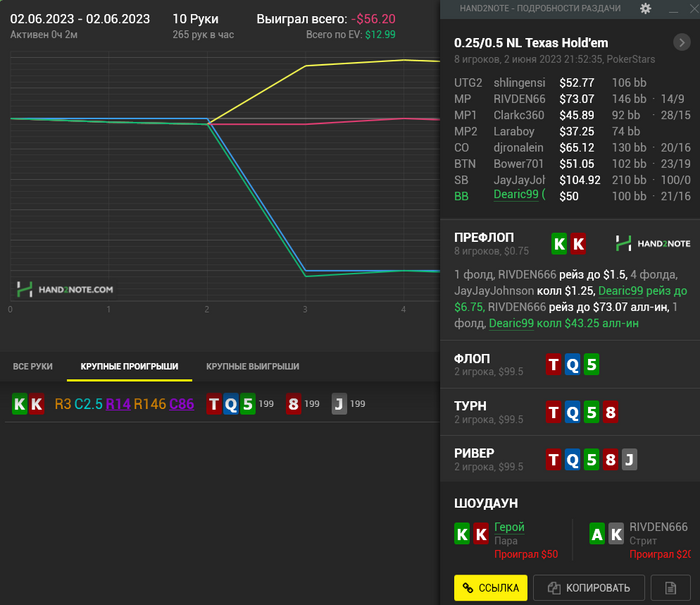Click the gray J river card in hand row
This screenshot has height=605, width=700.
click(x=339, y=404)
